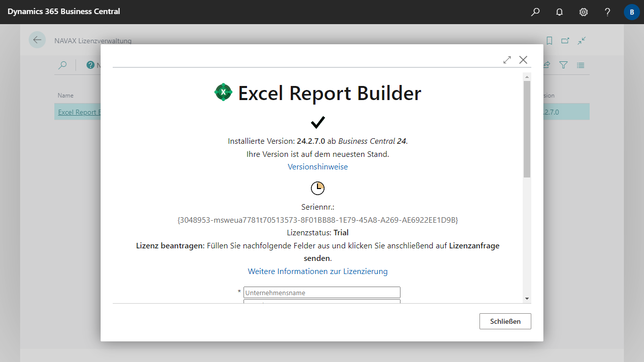Screen dimensions: 644x362
Task: Click the Excel Report Builder logo icon
Action: click(223, 93)
